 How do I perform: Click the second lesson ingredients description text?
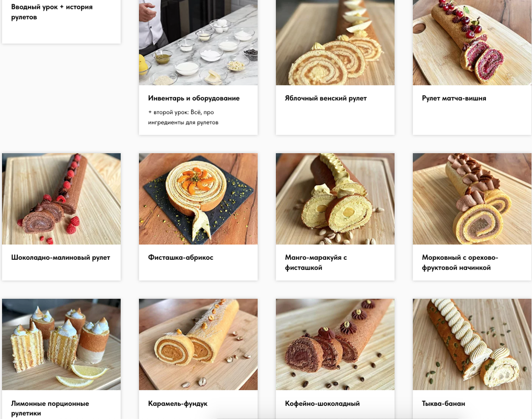point(183,117)
